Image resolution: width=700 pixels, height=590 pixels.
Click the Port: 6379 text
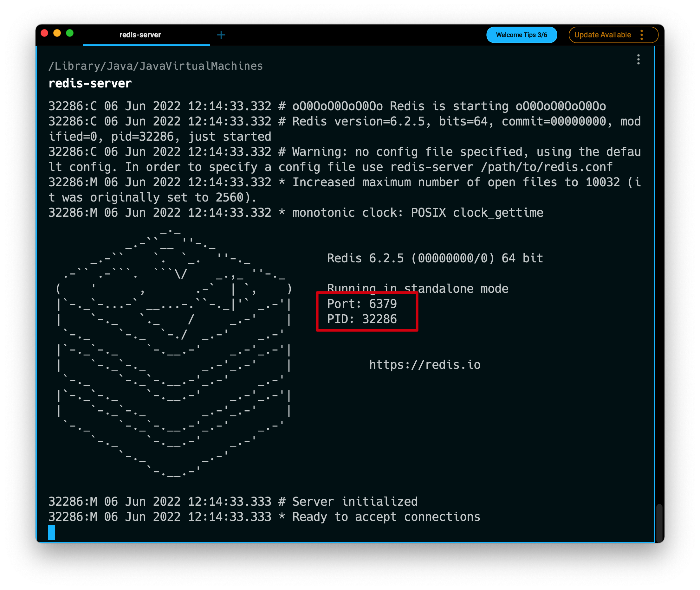tap(362, 304)
